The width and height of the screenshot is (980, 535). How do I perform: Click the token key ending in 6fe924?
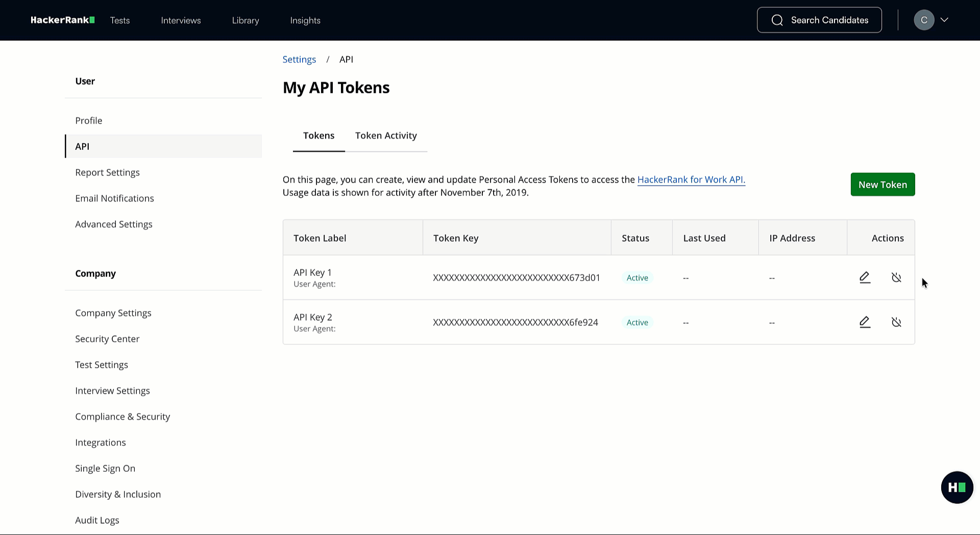[x=516, y=322]
